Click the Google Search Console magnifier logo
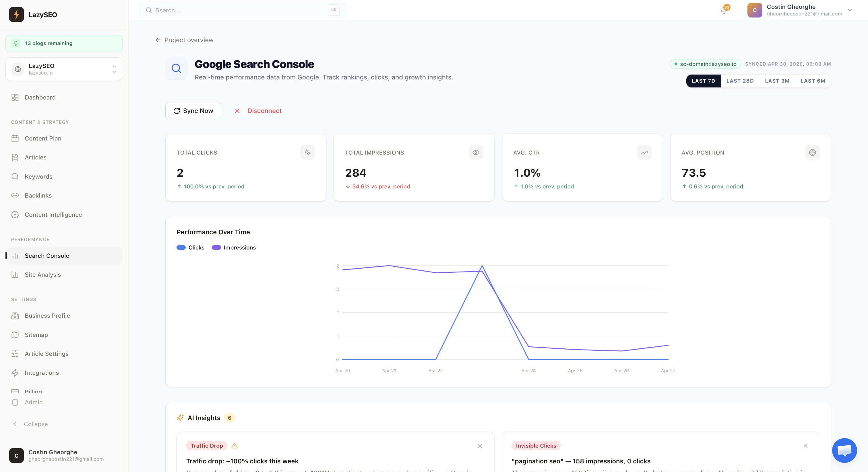The image size is (868, 472). (176, 68)
